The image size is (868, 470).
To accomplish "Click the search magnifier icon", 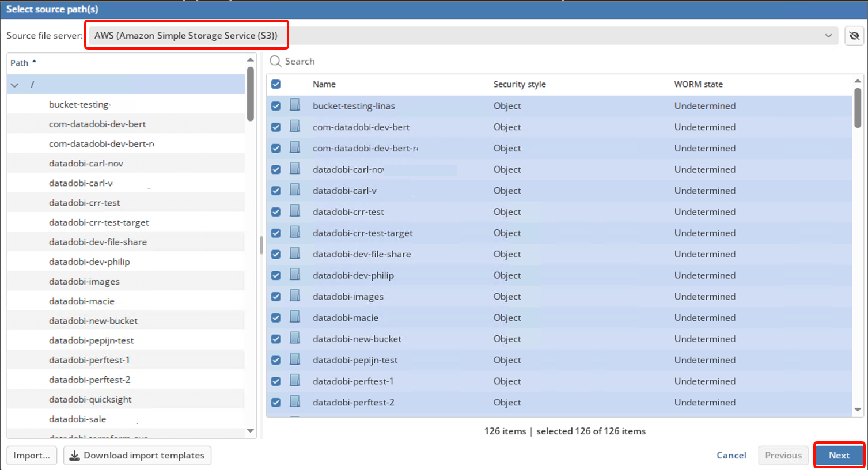I will coord(275,61).
